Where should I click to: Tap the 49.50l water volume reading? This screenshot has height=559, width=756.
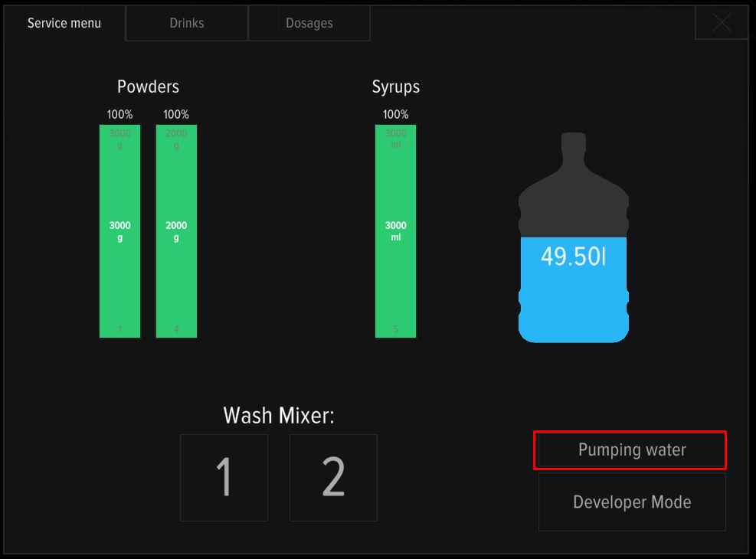(573, 257)
